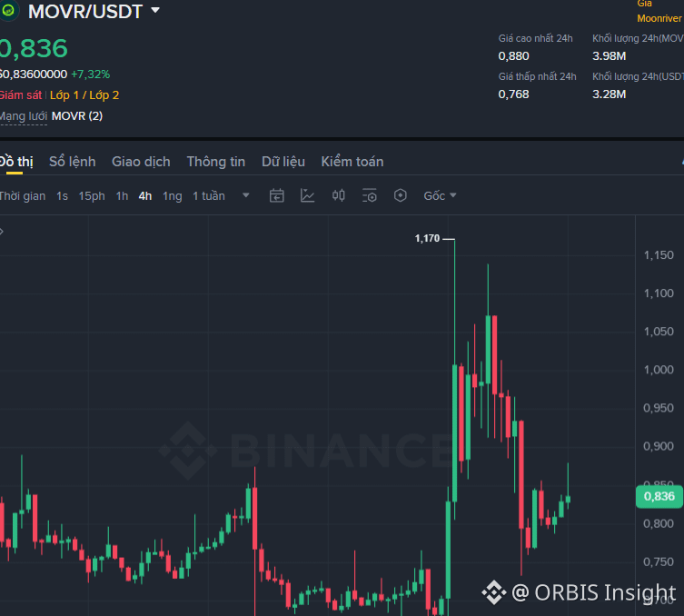
Task: Click the 1,150 price axis label
Action: [659, 255]
